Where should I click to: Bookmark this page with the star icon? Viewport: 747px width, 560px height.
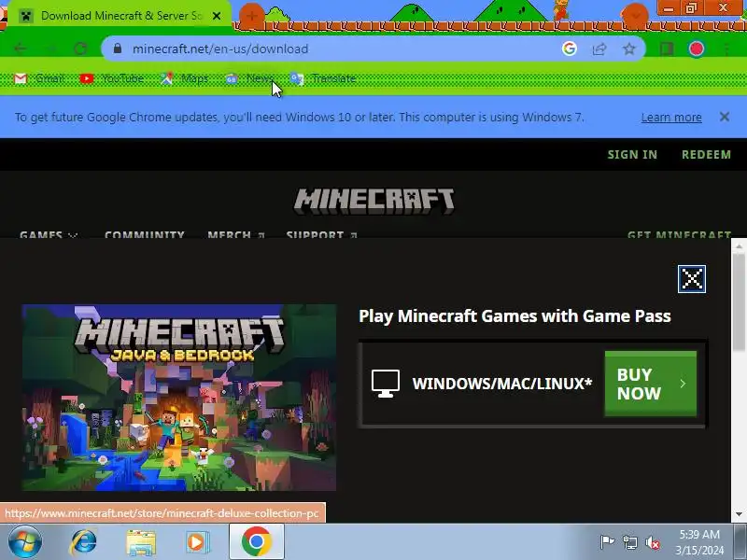pyautogui.click(x=629, y=49)
